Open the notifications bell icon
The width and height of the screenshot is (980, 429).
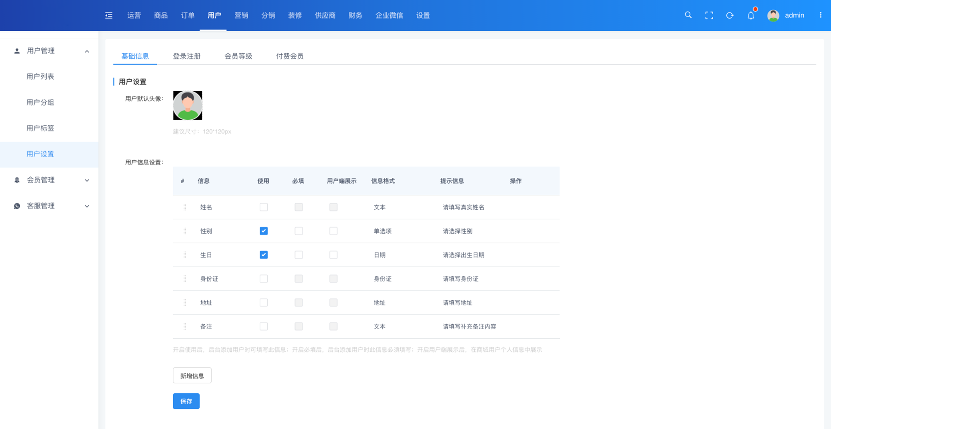[x=751, y=16]
